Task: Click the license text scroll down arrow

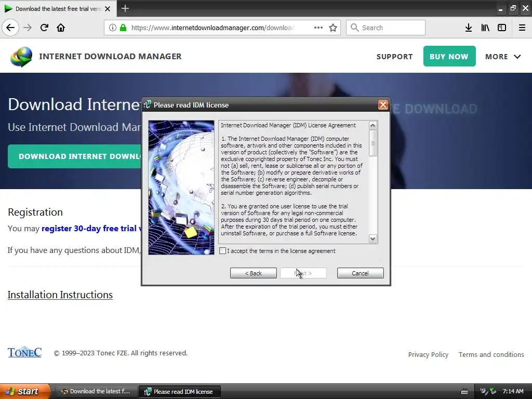Action: click(x=373, y=239)
